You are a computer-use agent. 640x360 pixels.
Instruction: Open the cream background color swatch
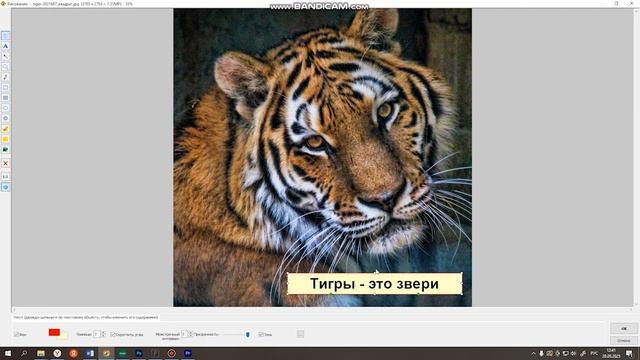click(64, 336)
